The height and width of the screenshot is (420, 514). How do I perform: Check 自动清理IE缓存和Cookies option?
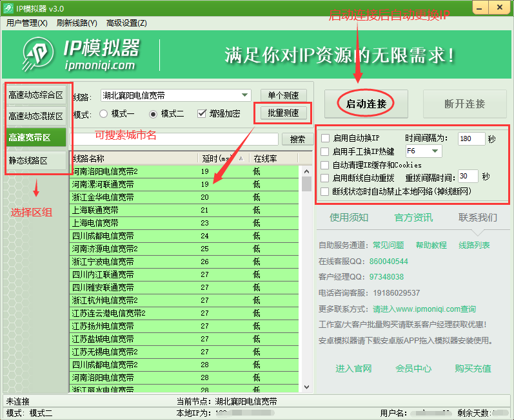(325, 165)
